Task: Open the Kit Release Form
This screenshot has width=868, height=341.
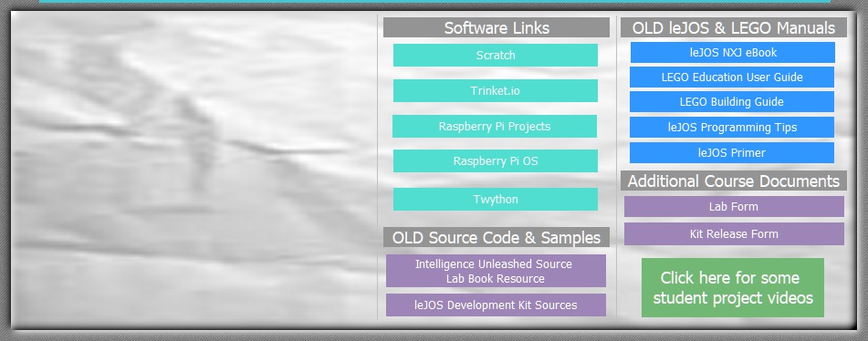Action: (x=734, y=233)
